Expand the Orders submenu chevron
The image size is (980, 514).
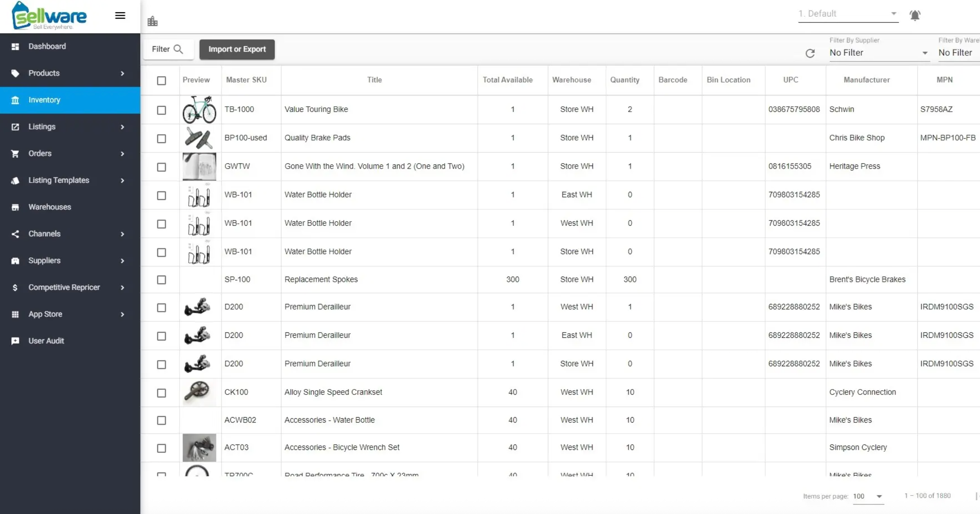pos(122,153)
